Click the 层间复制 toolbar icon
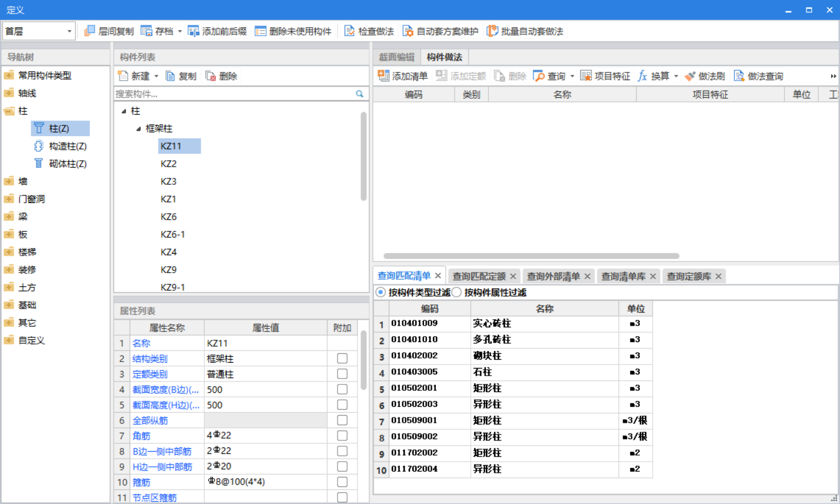840x504 pixels. pyautogui.click(x=90, y=31)
